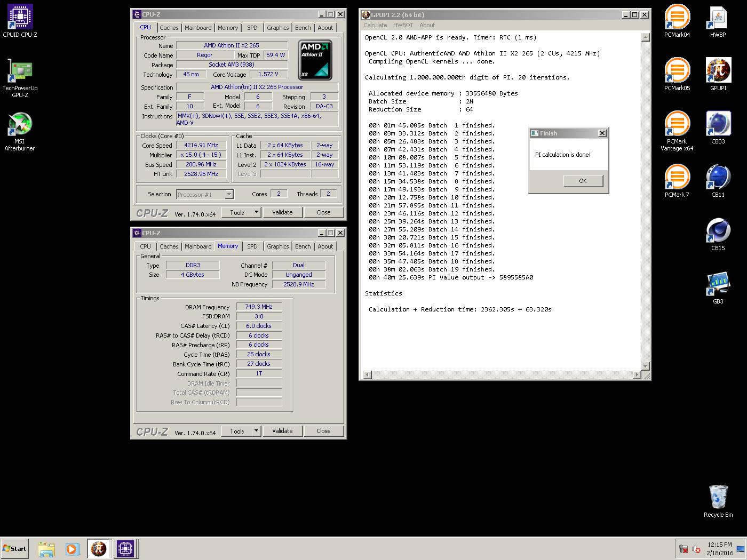This screenshot has width=747, height=560.
Task: Click Close button in lower CPU-Z window
Action: point(323,431)
